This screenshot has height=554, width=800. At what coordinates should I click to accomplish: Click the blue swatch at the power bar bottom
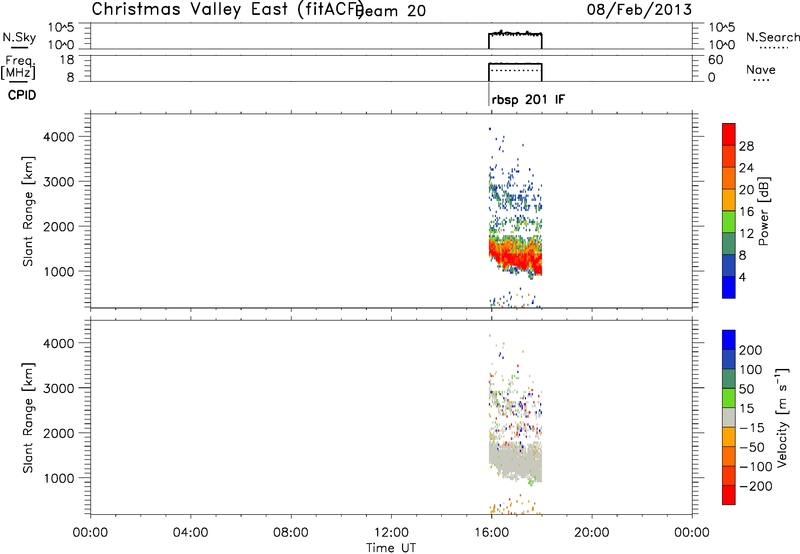pyautogui.click(x=729, y=287)
